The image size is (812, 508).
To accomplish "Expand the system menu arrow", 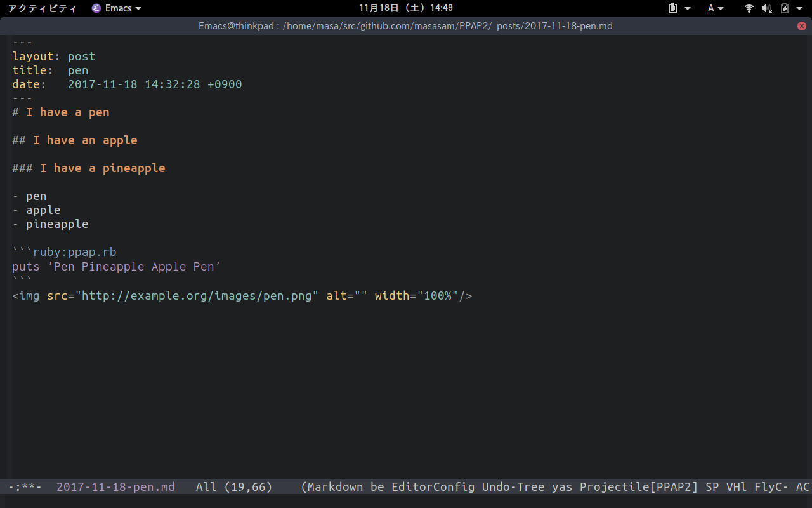I will pos(799,9).
